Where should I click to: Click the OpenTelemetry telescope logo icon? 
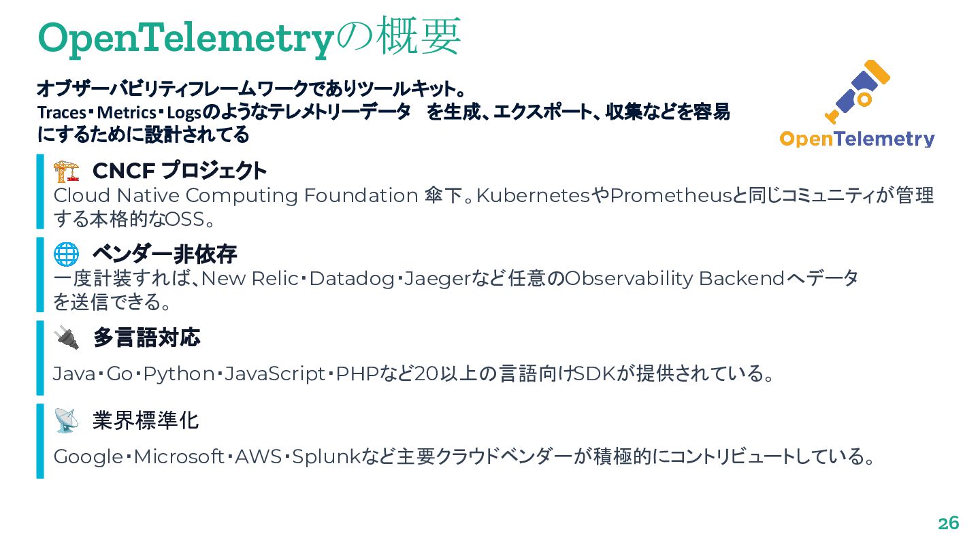point(858,91)
